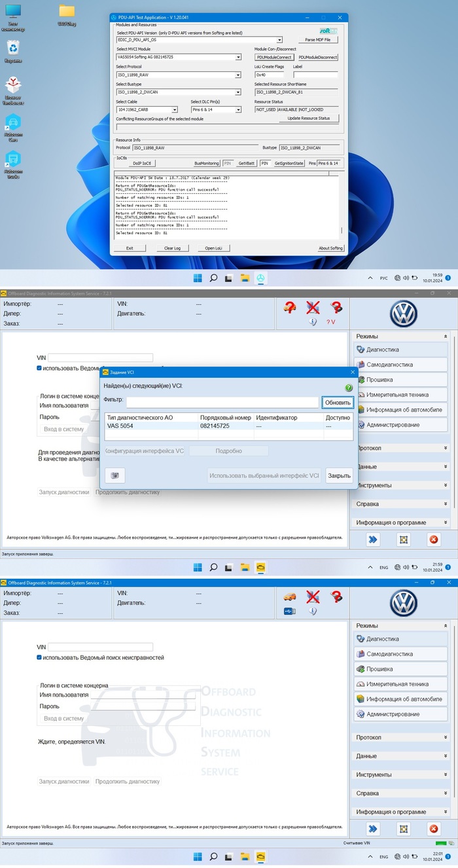
Task: Click the Порядковый номер column header
Action: pyautogui.click(x=226, y=417)
